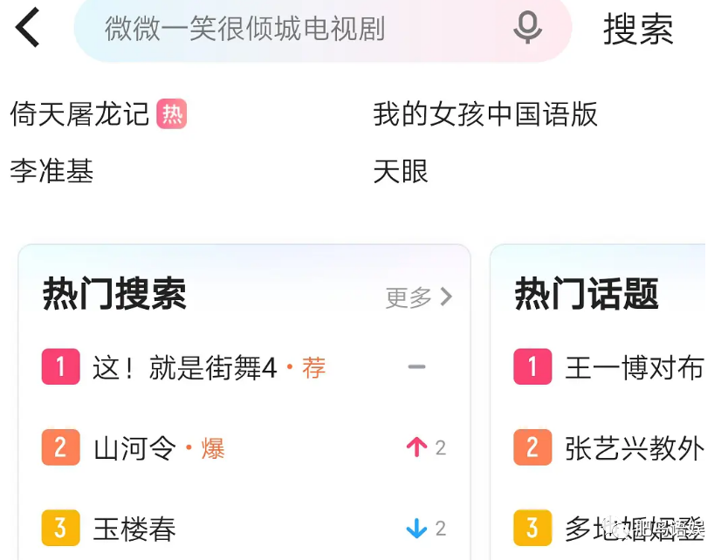The width and height of the screenshot is (728, 560).
Task: Tap the back arrow icon
Action: 28,28
